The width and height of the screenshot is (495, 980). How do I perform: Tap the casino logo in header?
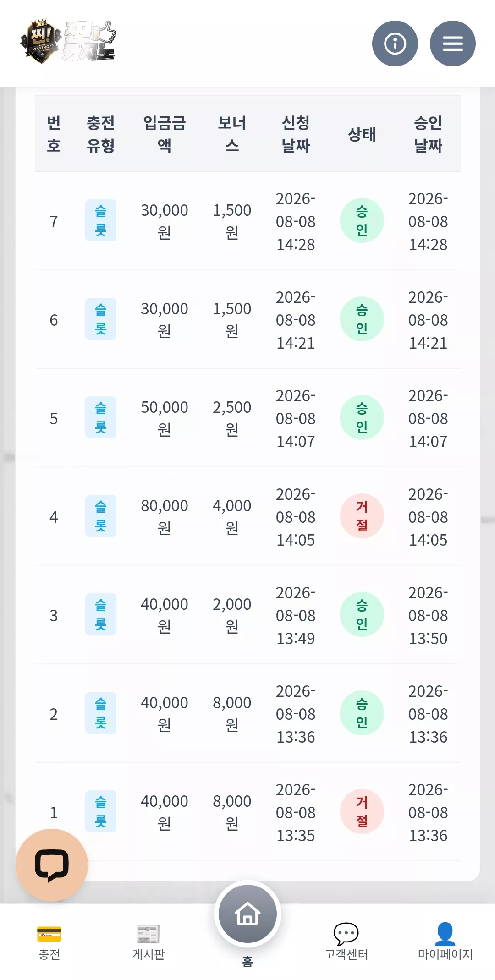[68, 42]
